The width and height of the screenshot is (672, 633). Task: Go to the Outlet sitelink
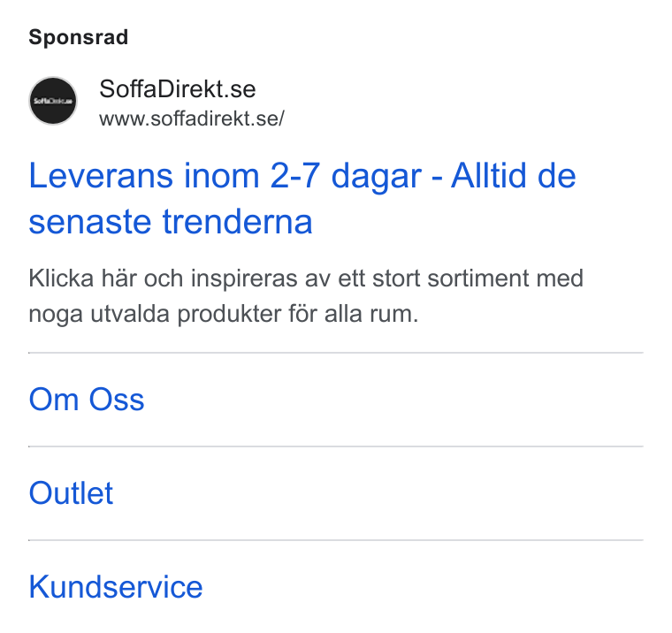pos(71,492)
